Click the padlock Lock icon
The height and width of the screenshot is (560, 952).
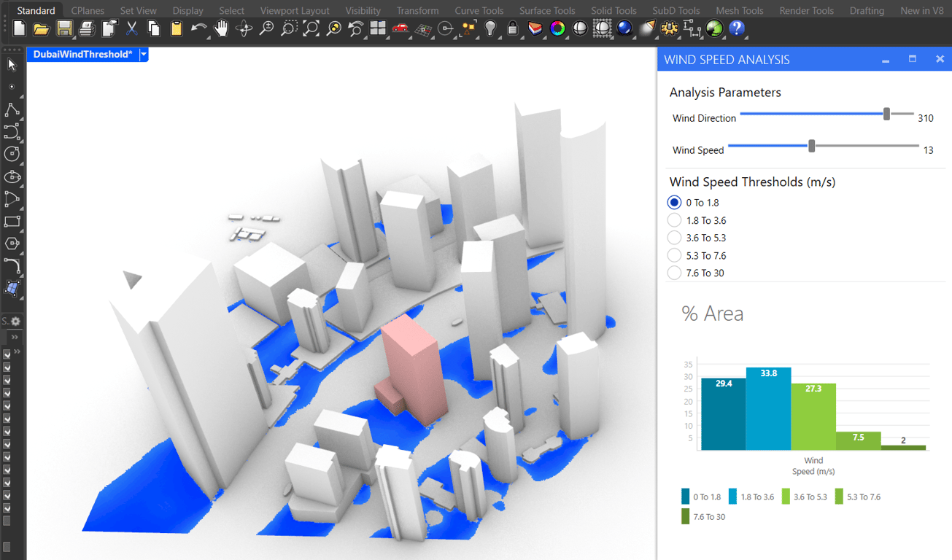(513, 29)
